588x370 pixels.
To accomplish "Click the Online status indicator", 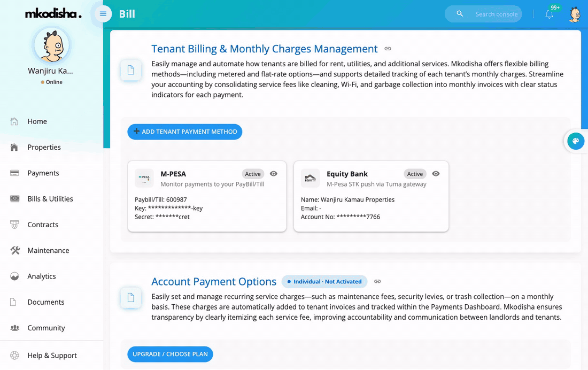I will coord(52,82).
